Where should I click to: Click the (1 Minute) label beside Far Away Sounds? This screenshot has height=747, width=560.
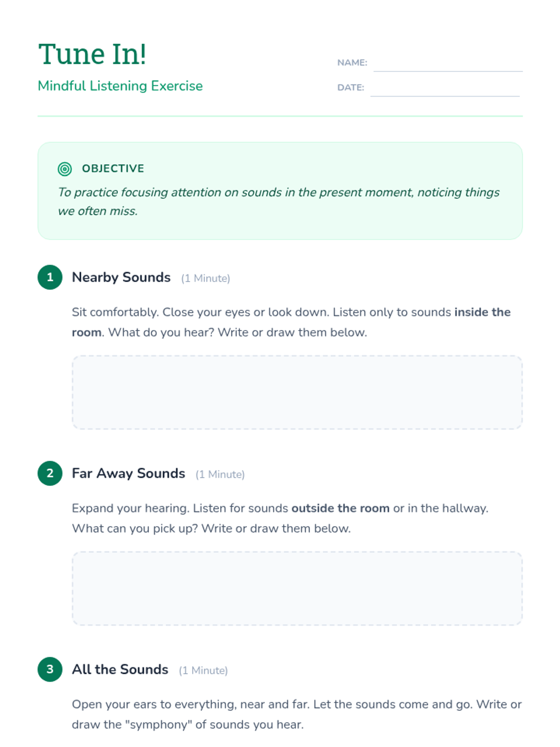coord(220,474)
